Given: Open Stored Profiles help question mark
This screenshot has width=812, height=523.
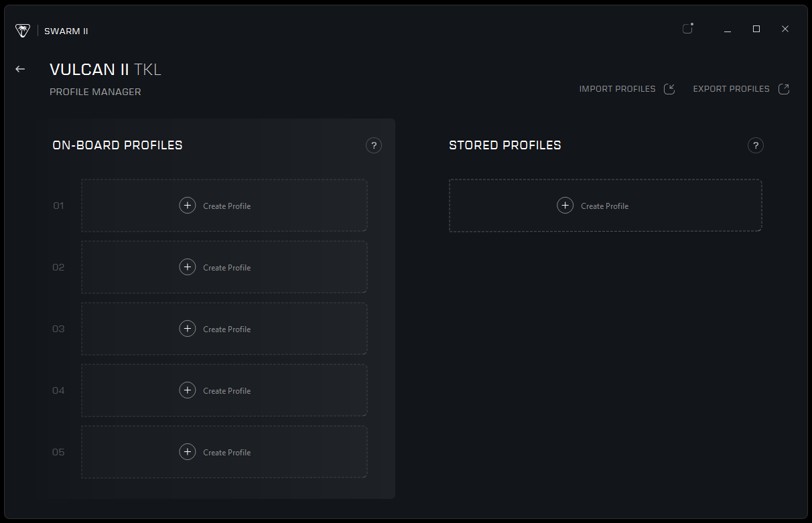Looking at the screenshot, I should (755, 145).
